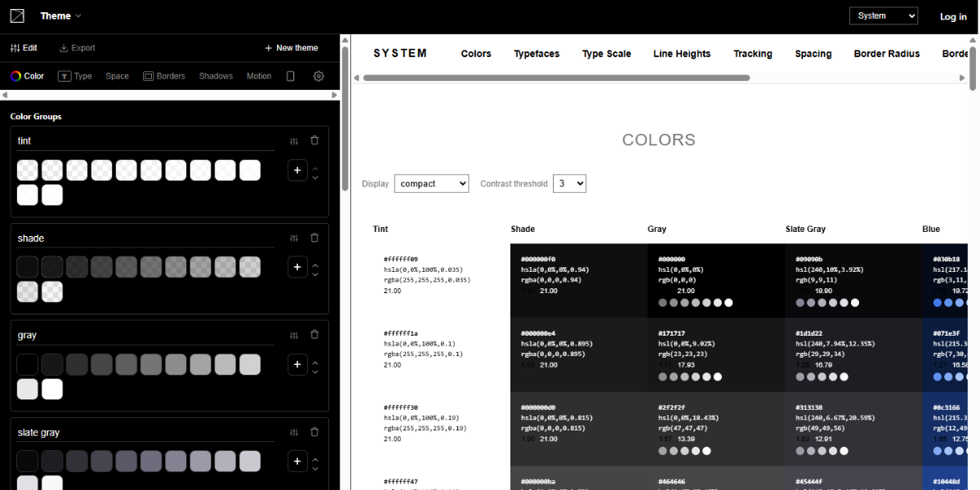Open the mobile device preview icon

click(290, 75)
